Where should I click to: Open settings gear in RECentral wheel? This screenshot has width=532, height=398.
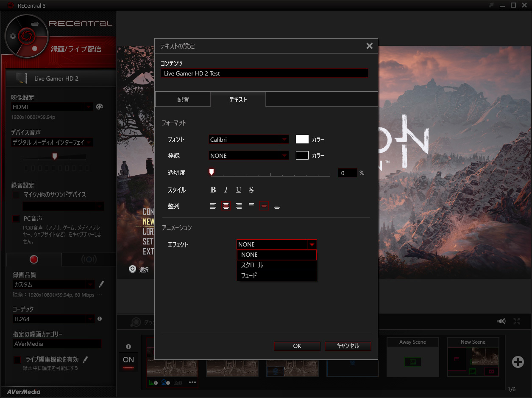13,36
